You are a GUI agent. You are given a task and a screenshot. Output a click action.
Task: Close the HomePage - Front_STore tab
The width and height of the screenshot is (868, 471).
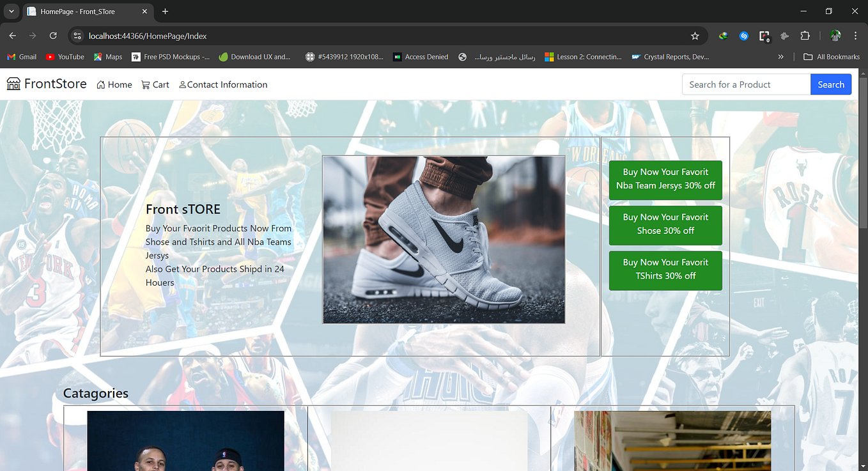(x=144, y=12)
